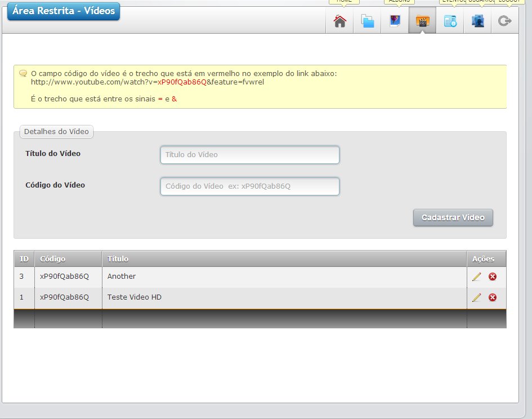Click the Logout arrow icon
Image resolution: width=532 pixels, height=419 pixels.
click(x=505, y=21)
